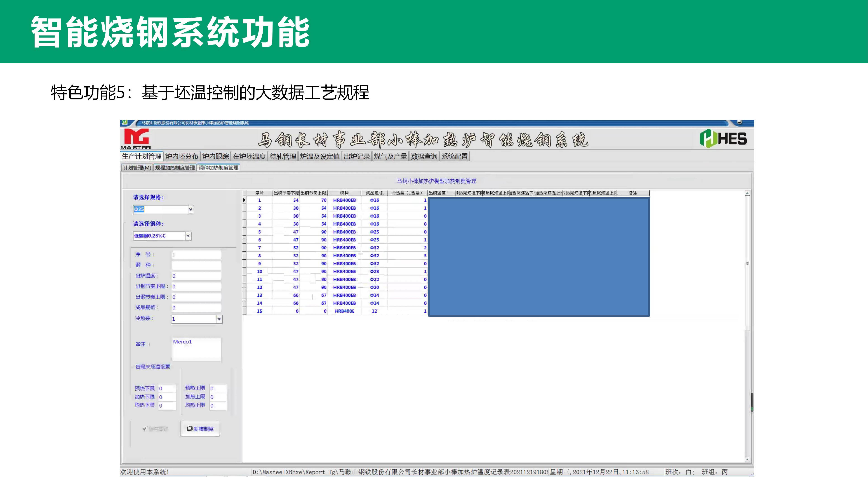Click the date and time in the status bar
Viewport: 868px width, 488px height.
[x=600, y=472]
